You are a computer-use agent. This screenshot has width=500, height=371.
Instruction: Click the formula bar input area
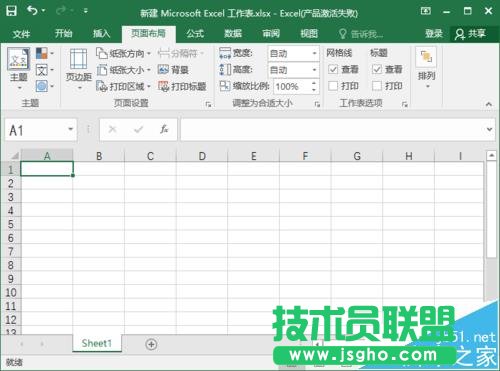tap(332, 129)
